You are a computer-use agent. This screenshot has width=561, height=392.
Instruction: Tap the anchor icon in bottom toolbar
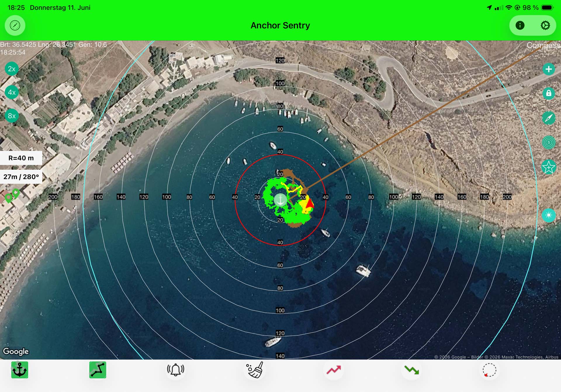20,370
